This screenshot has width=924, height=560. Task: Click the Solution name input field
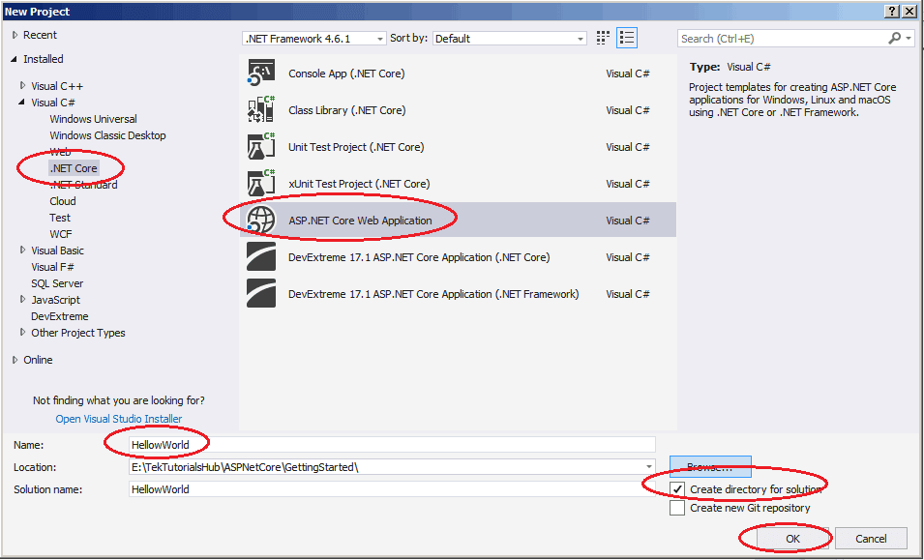(392, 489)
